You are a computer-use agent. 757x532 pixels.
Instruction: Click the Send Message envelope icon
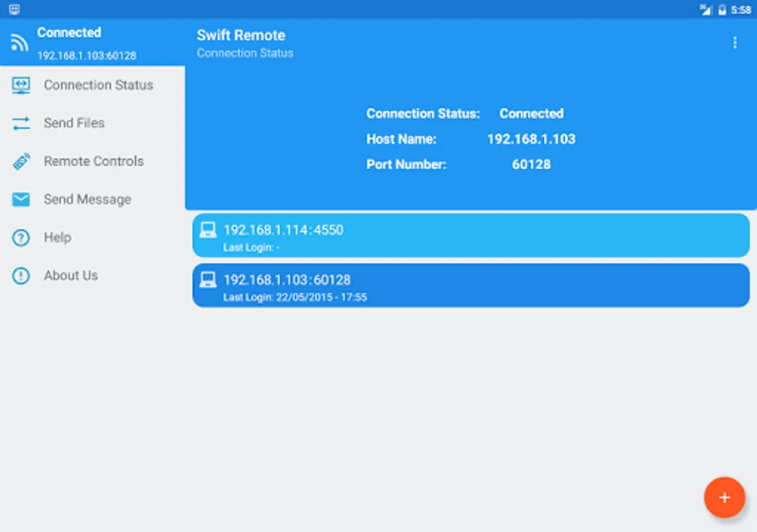tap(21, 200)
